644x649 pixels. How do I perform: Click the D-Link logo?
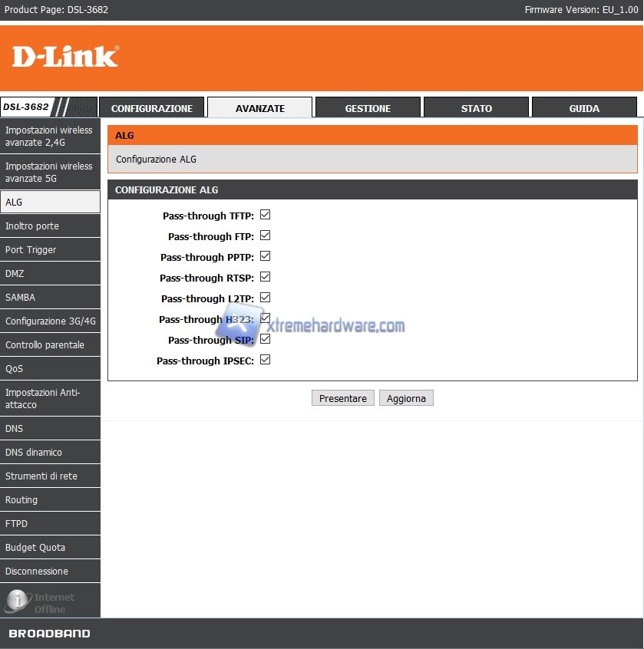click(65, 56)
